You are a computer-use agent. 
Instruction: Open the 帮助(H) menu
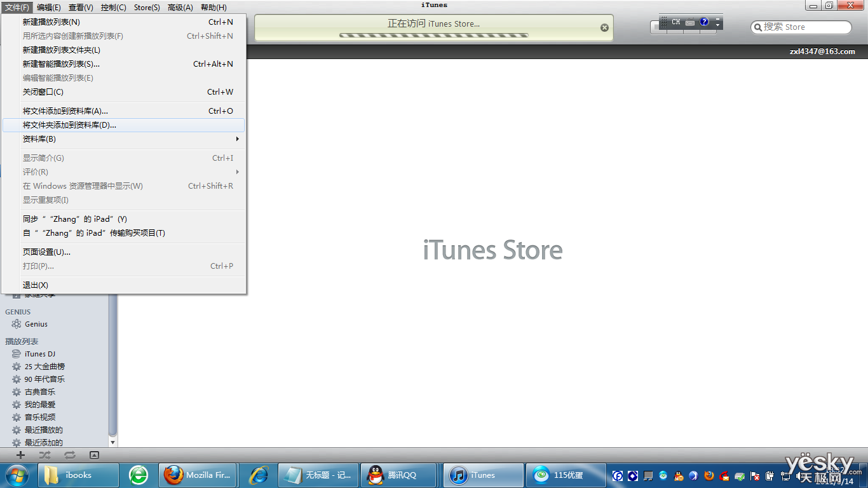tap(214, 8)
